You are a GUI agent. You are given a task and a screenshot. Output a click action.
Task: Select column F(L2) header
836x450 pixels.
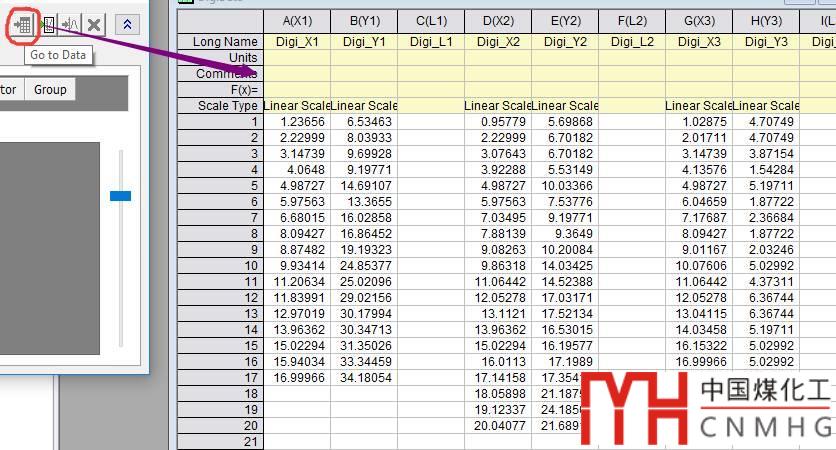point(632,21)
